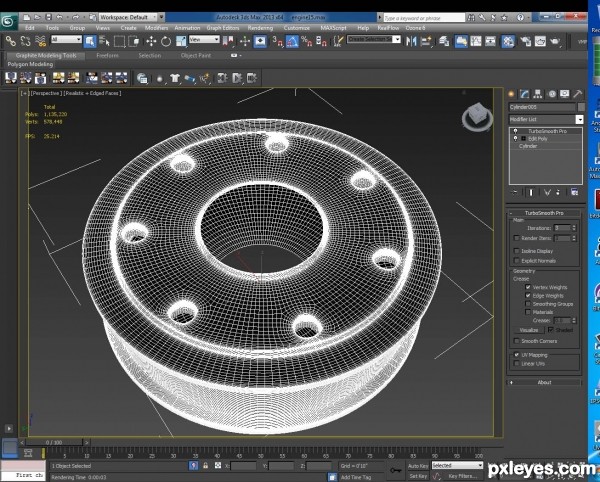Select the Move tool

point(151,41)
